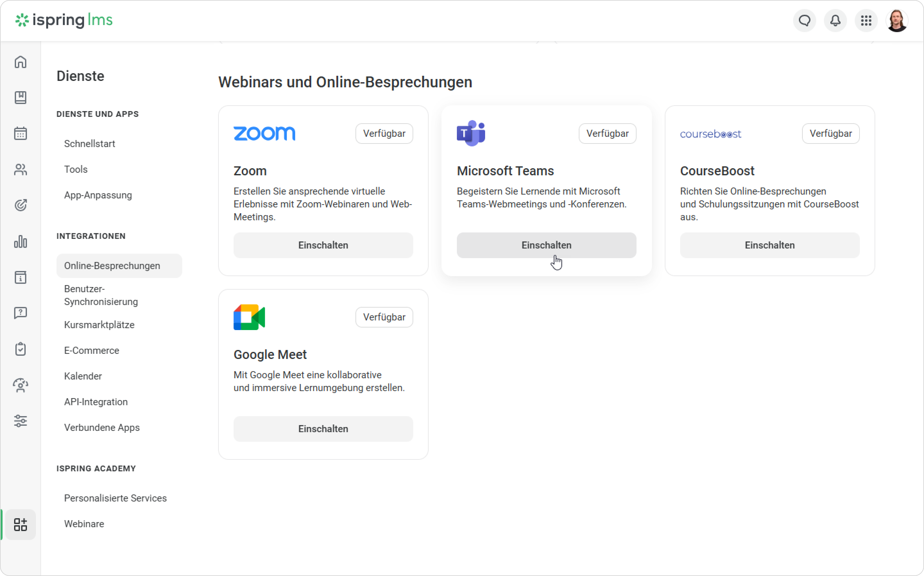Open API-Integration menu item
The width and height of the screenshot is (924, 576).
coord(96,402)
